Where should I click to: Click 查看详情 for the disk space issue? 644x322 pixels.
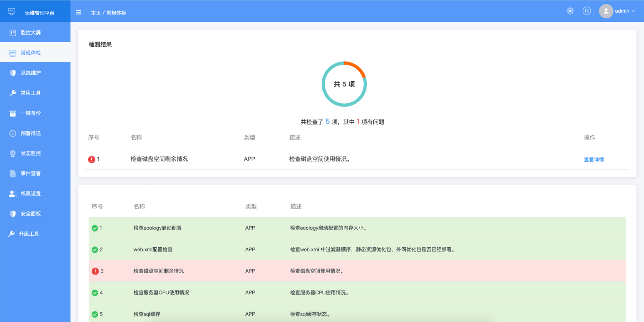click(x=594, y=159)
